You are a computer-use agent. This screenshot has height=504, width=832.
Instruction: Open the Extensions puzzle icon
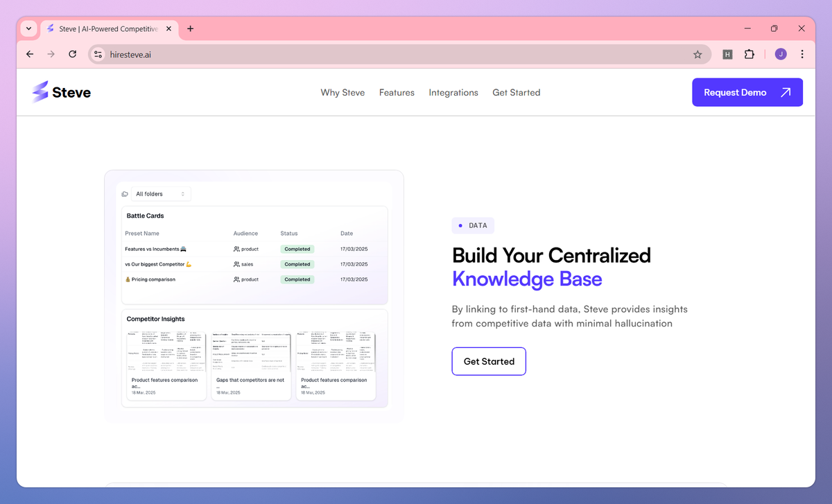point(749,54)
